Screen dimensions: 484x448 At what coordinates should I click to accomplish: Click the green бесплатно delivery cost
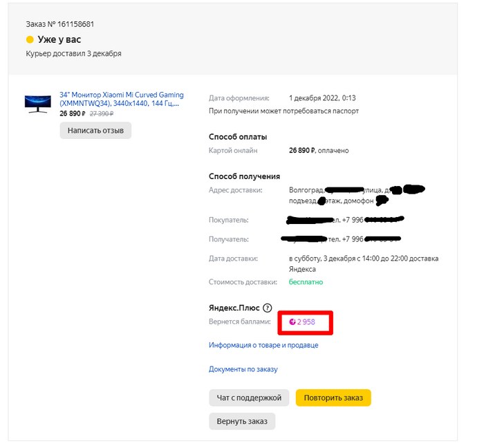point(306,282)
